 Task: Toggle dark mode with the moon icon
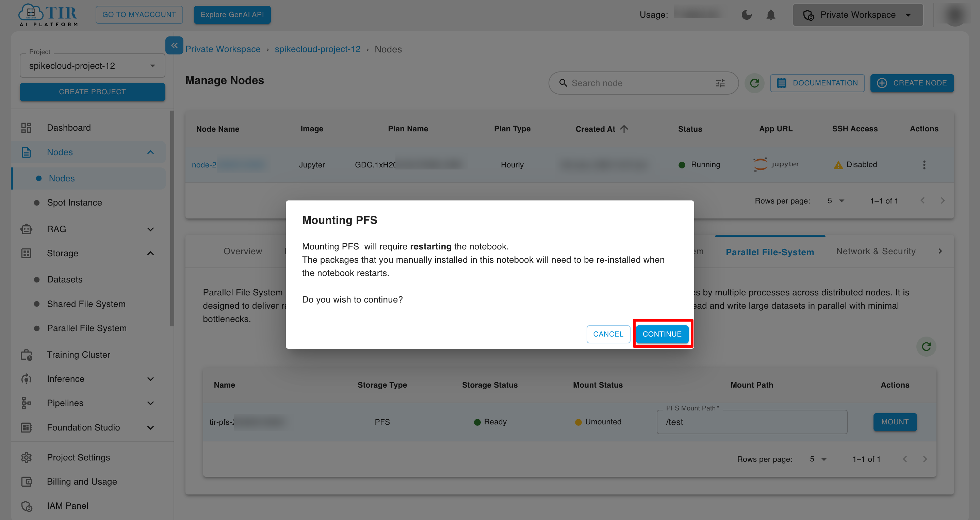[x=747, y=15]
